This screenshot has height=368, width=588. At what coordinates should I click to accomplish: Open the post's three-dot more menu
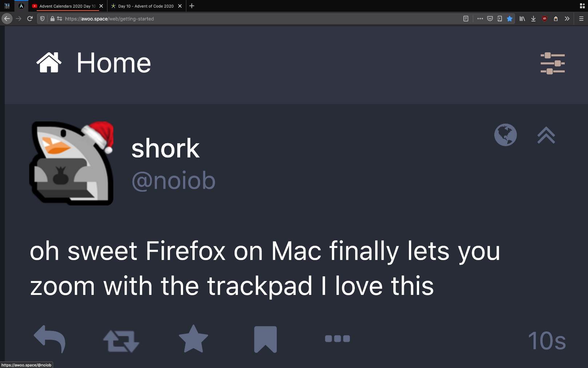(337, 339)
